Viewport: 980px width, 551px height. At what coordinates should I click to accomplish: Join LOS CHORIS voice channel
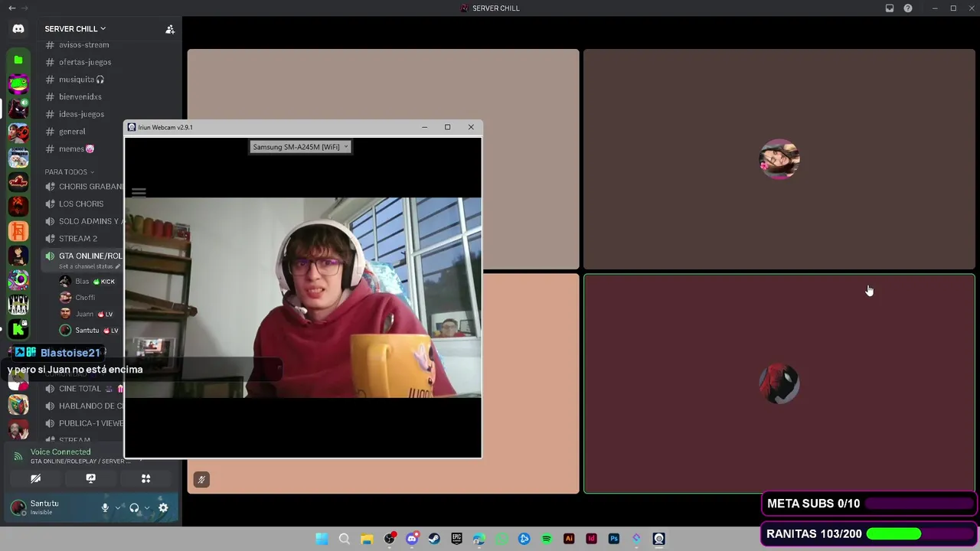pos(83,204)
